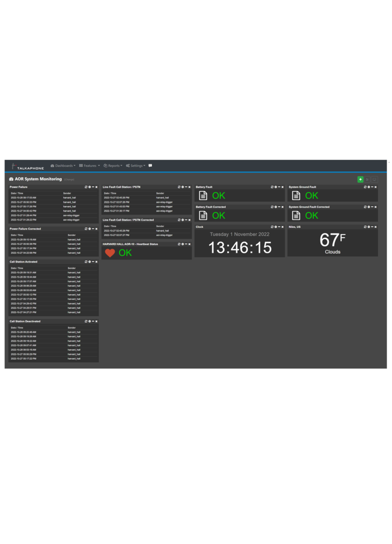Minimize the Clock widget
Screen dimensions: 392x544
[x=279, y=227]
